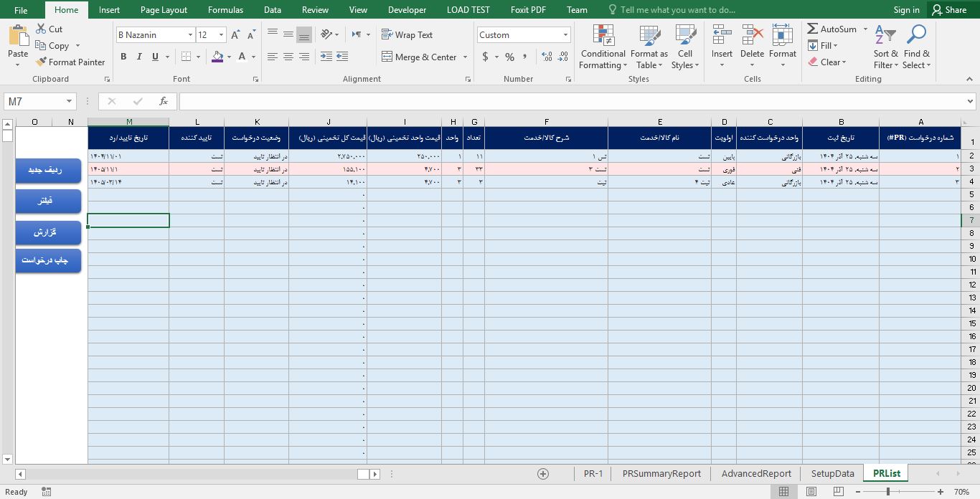Expand the font name dropdown B Nazanin
The image size is (980, 499).
(x=190, y=35)
